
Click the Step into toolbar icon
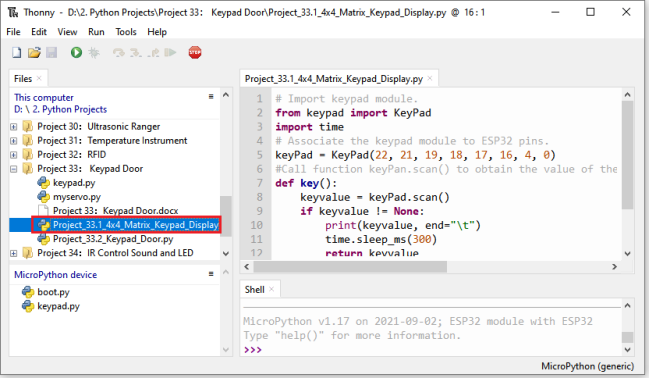click(x=136, y=53)
